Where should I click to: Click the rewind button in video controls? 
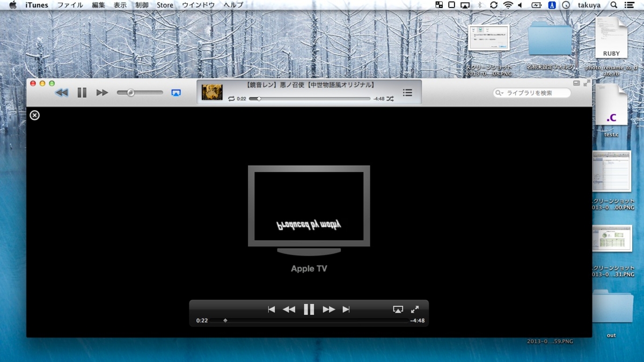point(289,309)
